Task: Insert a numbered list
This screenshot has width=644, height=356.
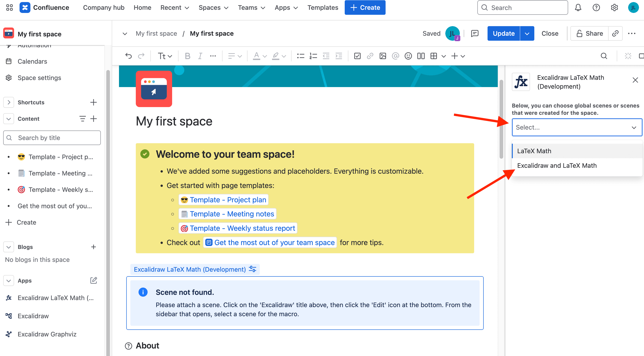Action: tap(313, 56)
